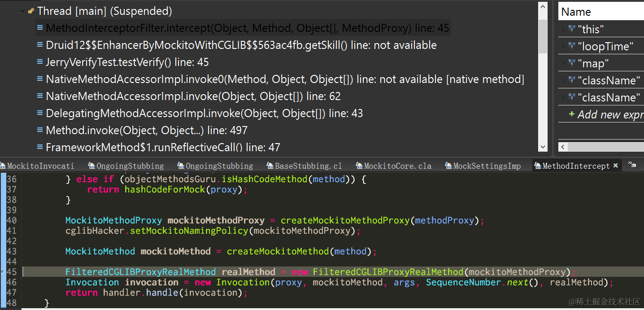Image resolution: width=644 pixels, height=310 pixels.
Task: Expand the "this" expression
Action: click(x=563, y=30)
